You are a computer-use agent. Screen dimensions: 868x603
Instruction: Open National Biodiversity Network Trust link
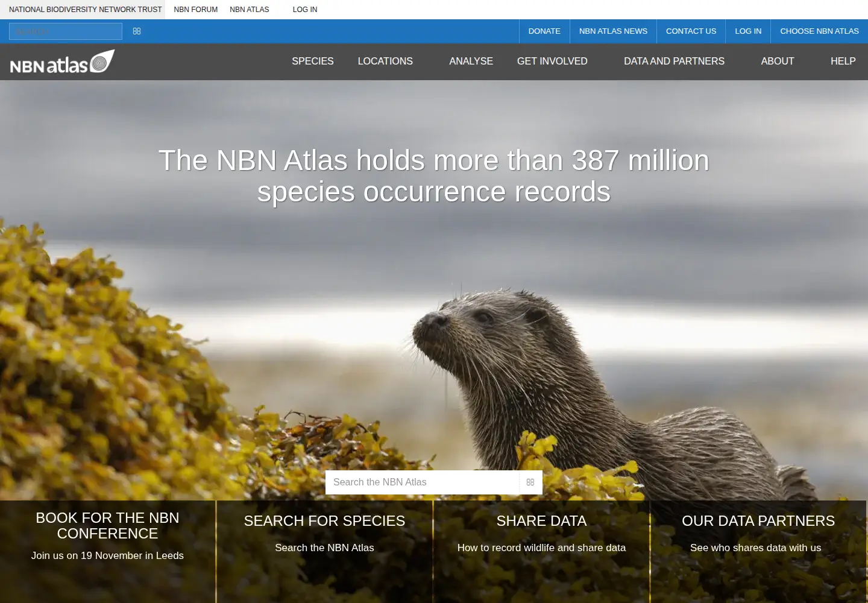tap(85, 10)
